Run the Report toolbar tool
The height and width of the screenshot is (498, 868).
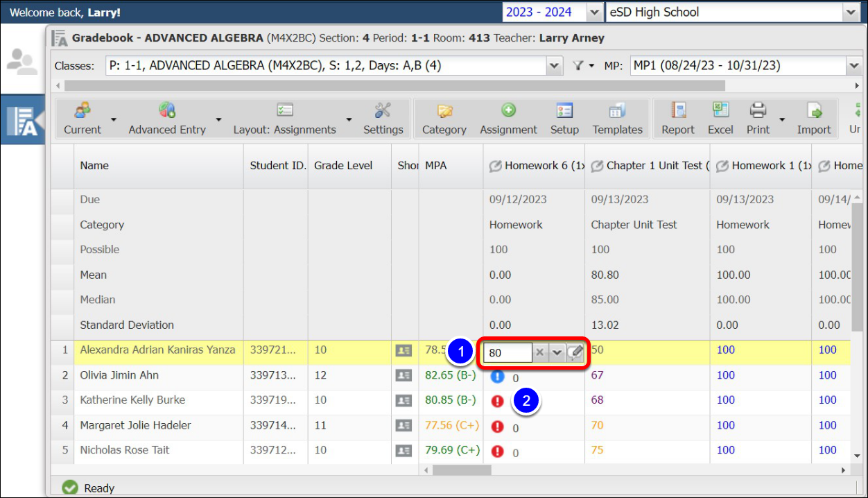678,119
